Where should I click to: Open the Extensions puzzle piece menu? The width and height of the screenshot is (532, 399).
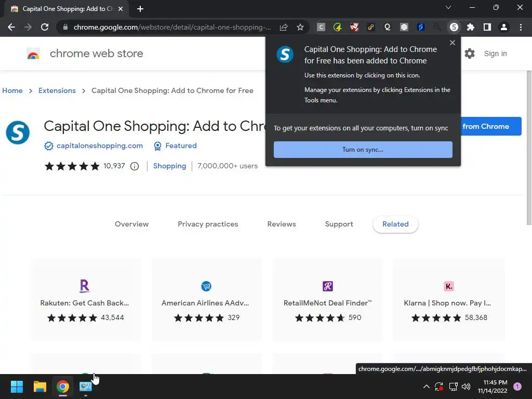coord(471,27)
